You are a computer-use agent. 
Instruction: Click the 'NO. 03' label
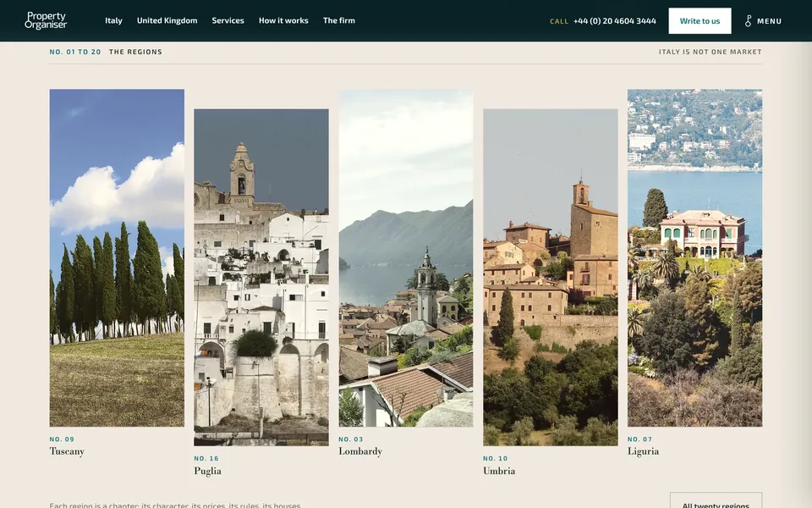350,439
